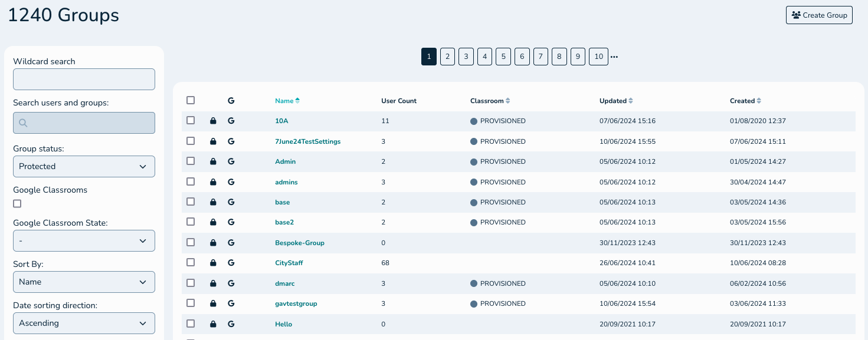Screen dimensions: 868x340
Task: Tick the select-all checkbox in the table header
Action: [191, 100]
